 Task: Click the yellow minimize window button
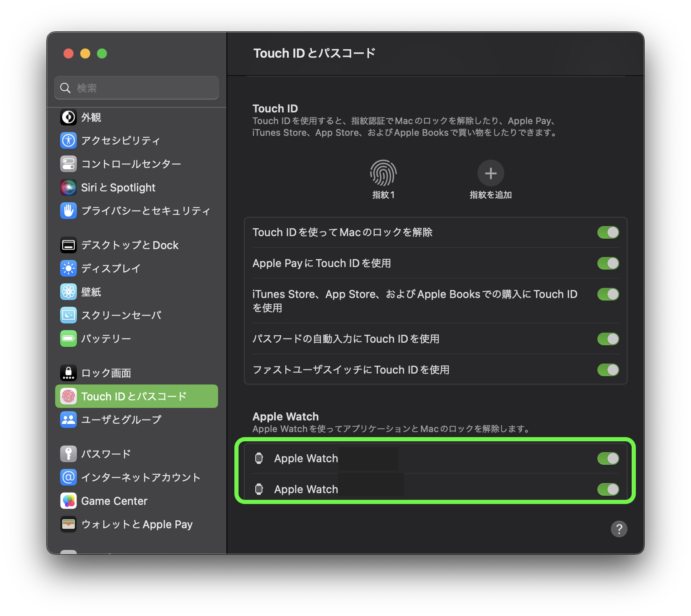85,53
